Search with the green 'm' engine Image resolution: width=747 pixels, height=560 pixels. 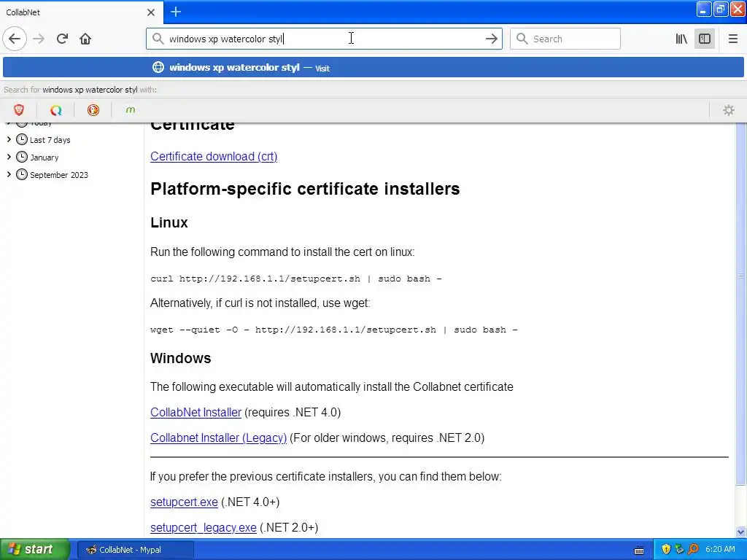click(130, 110)
